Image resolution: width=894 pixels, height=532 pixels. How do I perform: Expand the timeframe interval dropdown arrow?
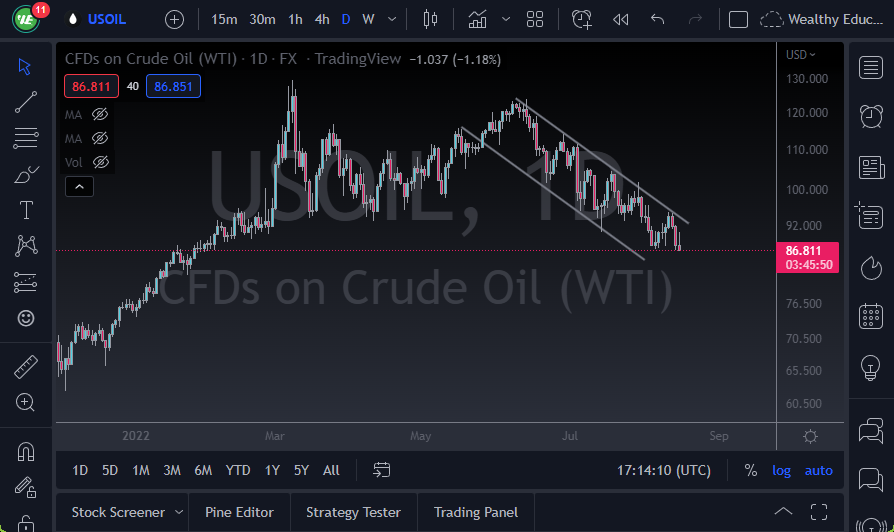pos(391,19)
